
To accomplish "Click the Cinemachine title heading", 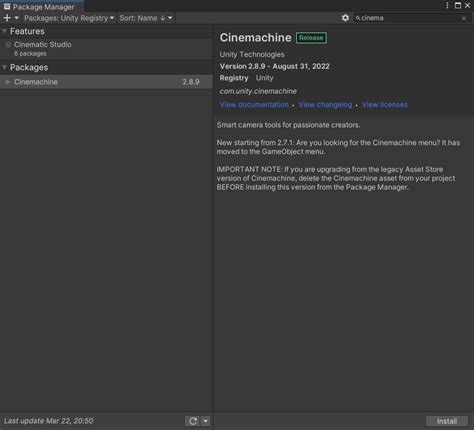I will [x=255, y=38].
